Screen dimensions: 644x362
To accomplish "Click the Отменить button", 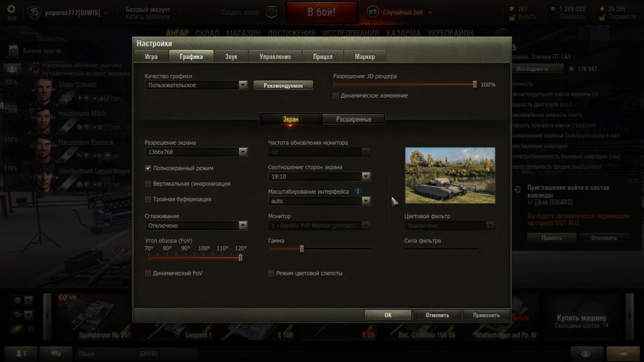I will tap(437, 315).
